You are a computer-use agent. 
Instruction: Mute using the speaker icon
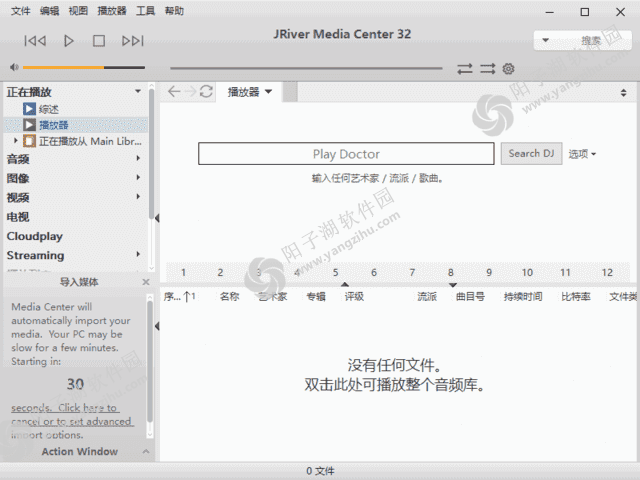tap(14, 67)
